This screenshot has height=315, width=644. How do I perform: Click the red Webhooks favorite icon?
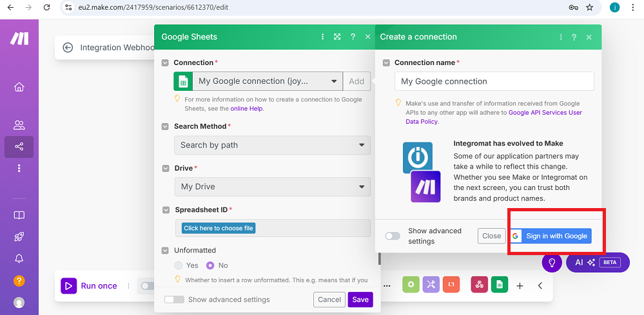point(480,284)
